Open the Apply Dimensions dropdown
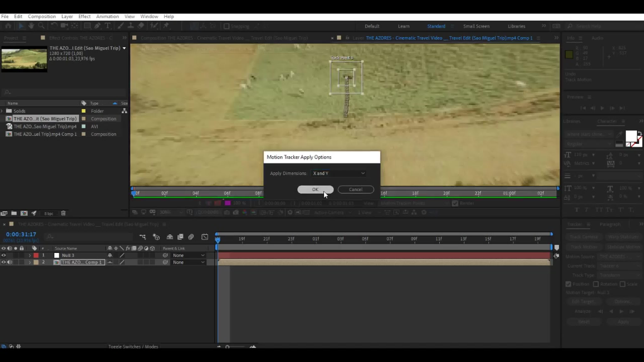This screenshot has height=362, width=644. coord(339,173)
